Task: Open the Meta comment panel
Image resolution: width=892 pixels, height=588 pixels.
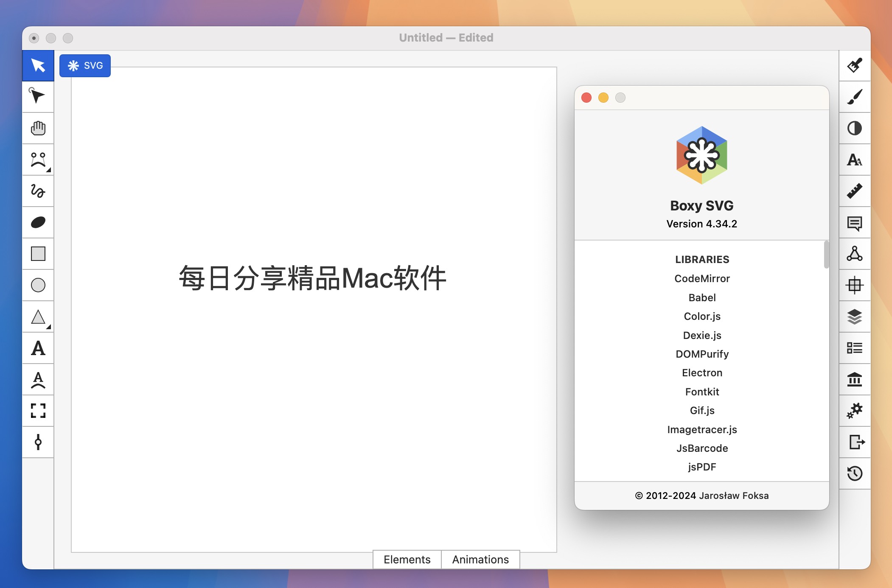Action: [x=855, y=222]
